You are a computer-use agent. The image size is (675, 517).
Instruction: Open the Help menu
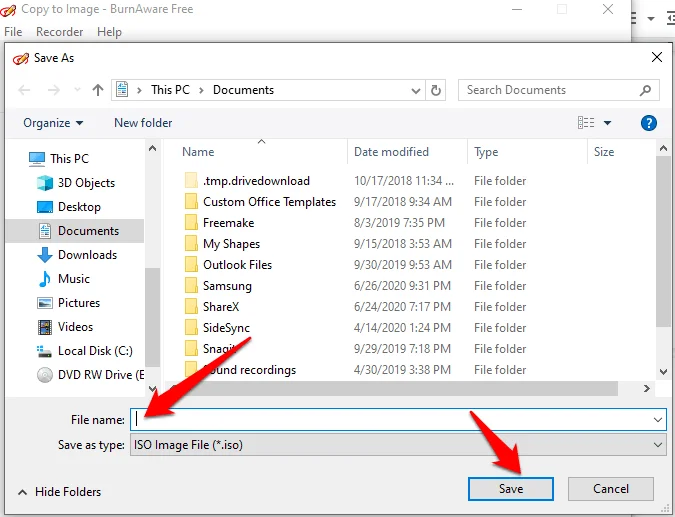point(109,32)
